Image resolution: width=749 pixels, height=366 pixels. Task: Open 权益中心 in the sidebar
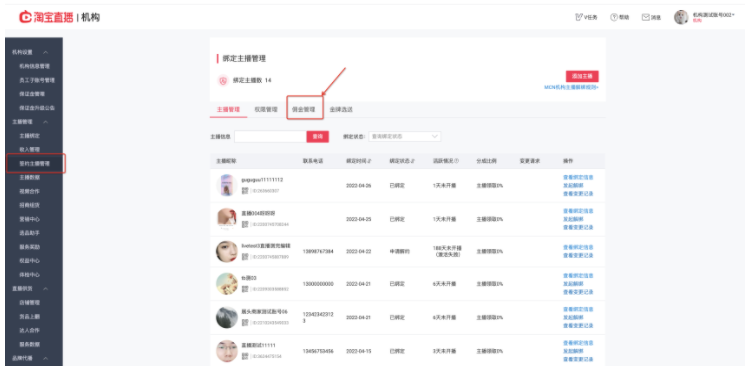29,261
